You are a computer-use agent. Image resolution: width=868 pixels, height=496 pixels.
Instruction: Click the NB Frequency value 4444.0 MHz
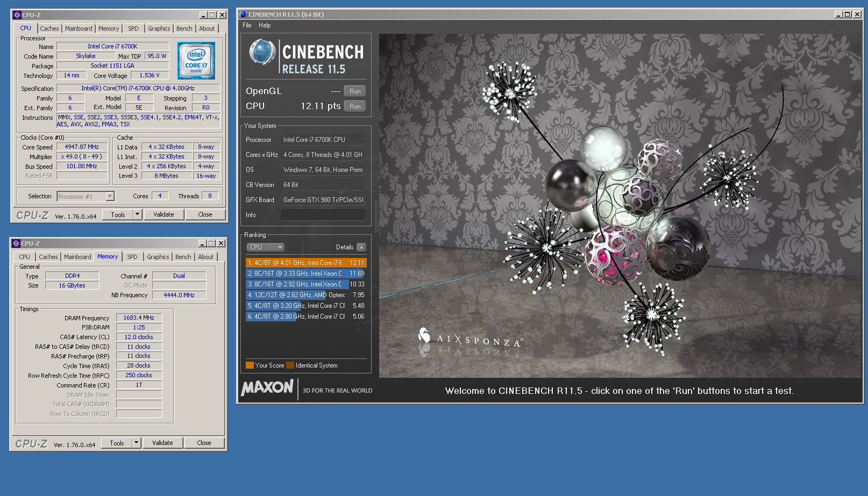pos(179,295)
